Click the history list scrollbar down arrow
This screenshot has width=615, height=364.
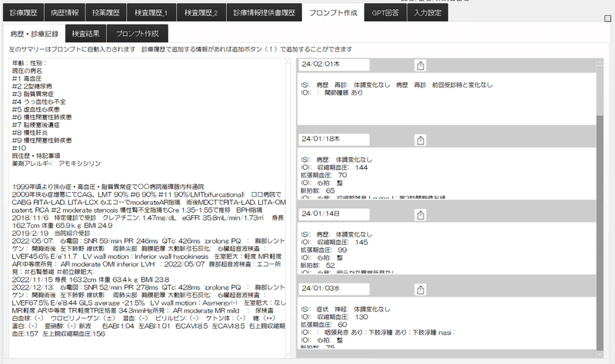pos(600,354)
